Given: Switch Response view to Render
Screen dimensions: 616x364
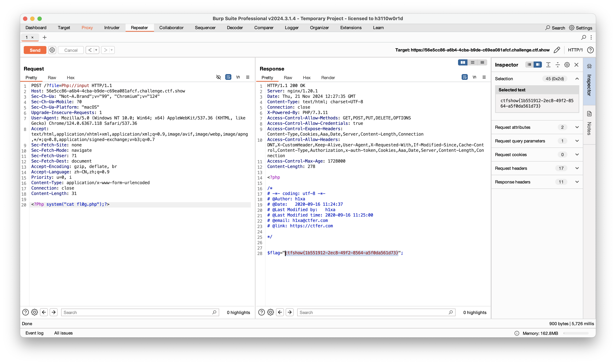Looking at the screenshot, I should click(328, 78).
